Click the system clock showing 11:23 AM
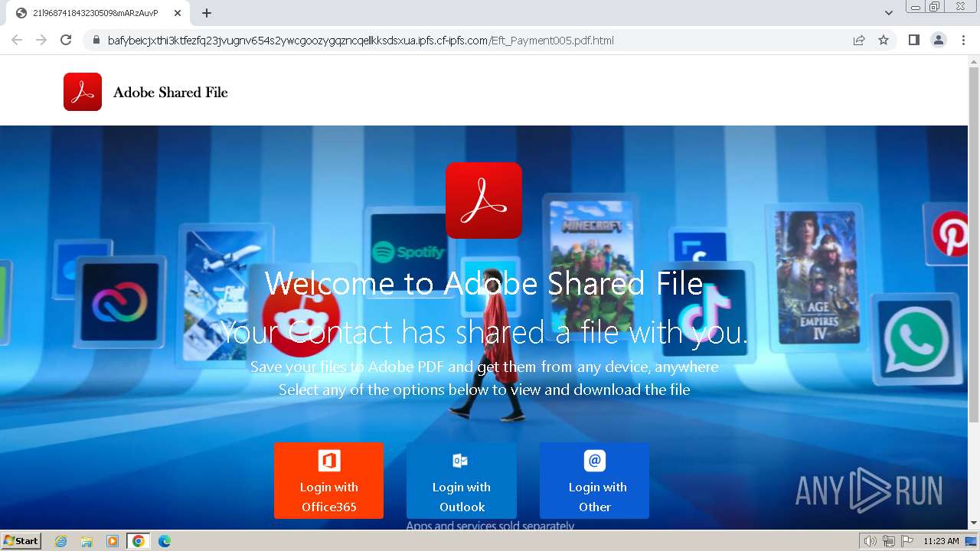980x551 pixels. pyautogui.click(x=941, y=541)
